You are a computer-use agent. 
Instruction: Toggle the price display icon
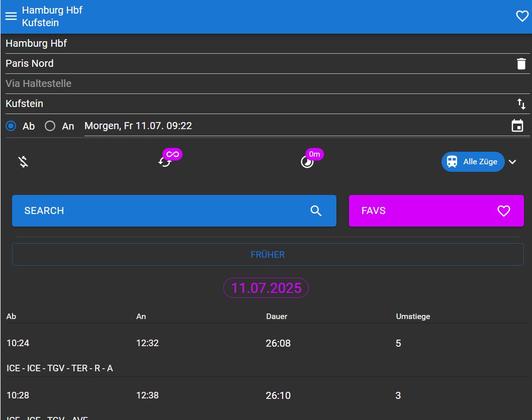coord(23,162)
